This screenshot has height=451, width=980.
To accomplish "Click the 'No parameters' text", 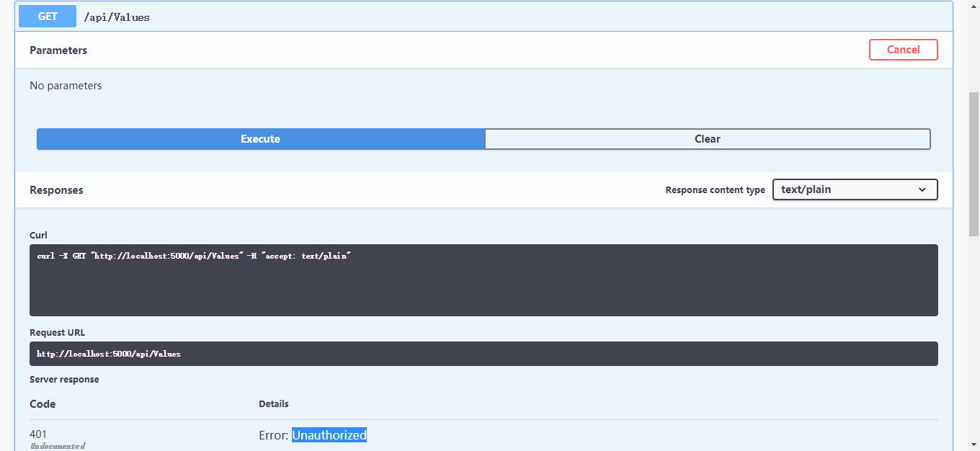I will point(66,86).
